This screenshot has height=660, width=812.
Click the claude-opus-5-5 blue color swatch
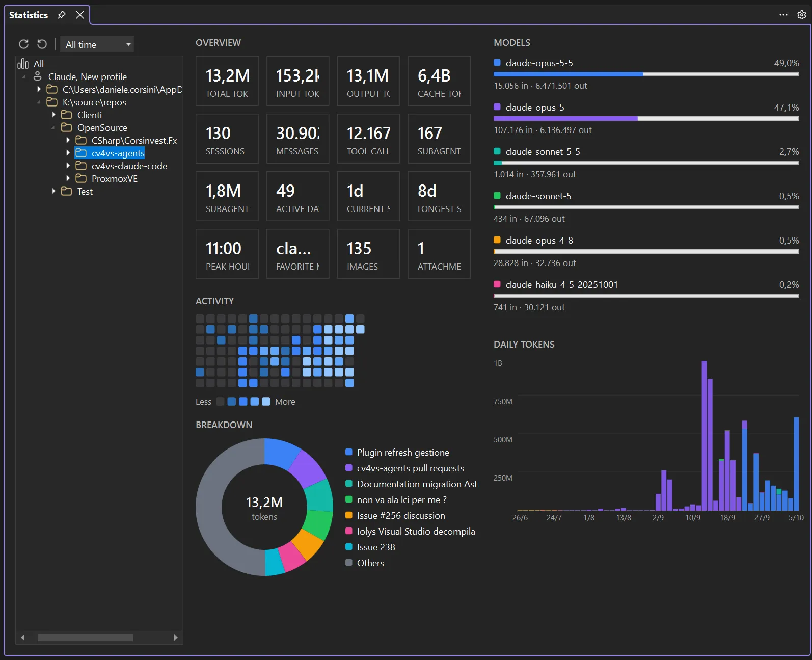(x=497, y=63)
